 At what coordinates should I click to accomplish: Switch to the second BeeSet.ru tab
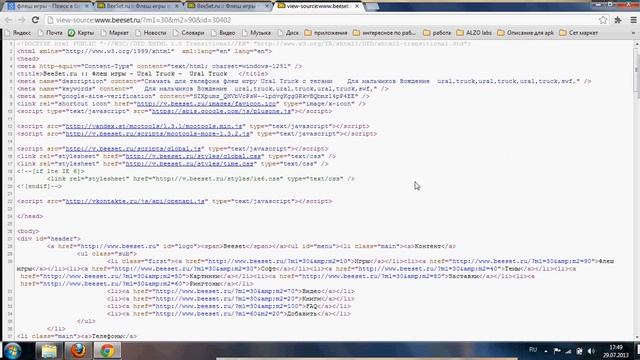(x=137, y=6)
